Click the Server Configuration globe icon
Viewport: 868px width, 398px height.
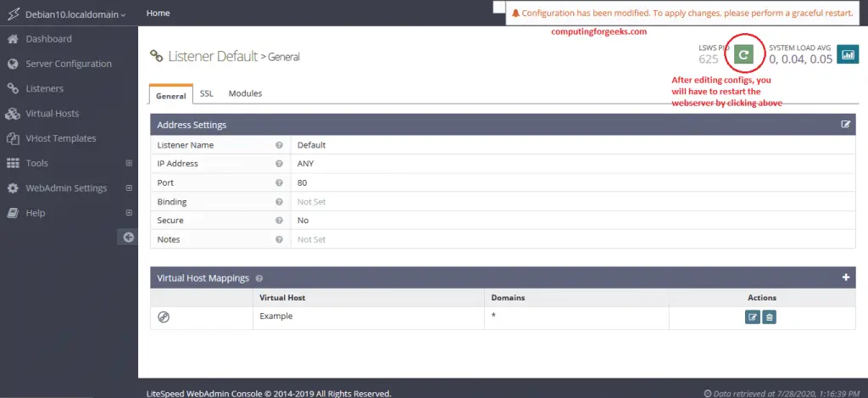pos(13,64)
